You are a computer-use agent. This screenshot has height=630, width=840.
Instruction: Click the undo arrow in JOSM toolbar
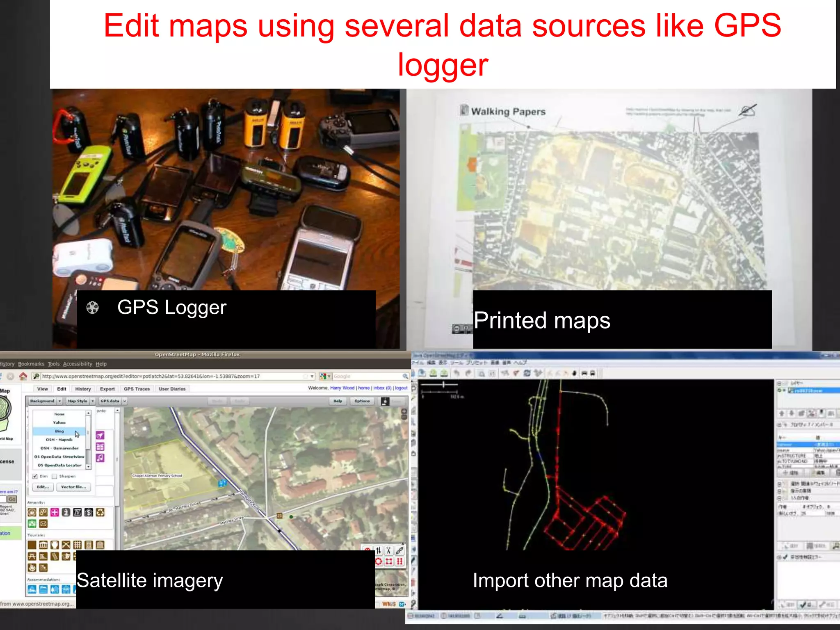(x=457, y=373)
